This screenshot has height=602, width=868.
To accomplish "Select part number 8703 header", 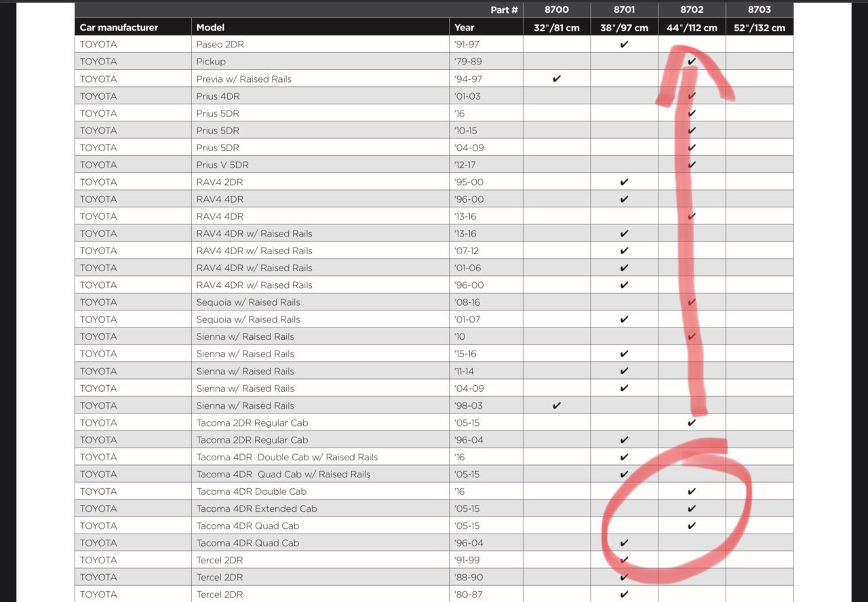I will pyautogui.click(x=759, y=9).
